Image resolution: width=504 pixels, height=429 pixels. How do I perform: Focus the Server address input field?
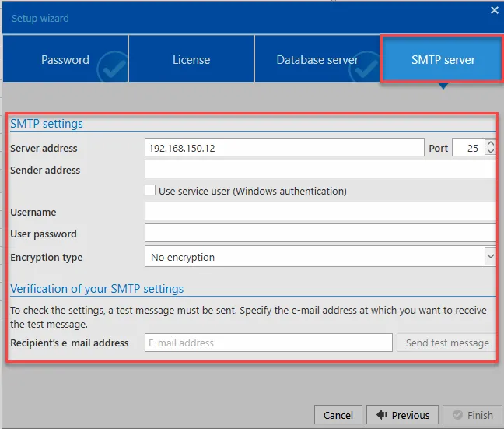coord(285,147)
